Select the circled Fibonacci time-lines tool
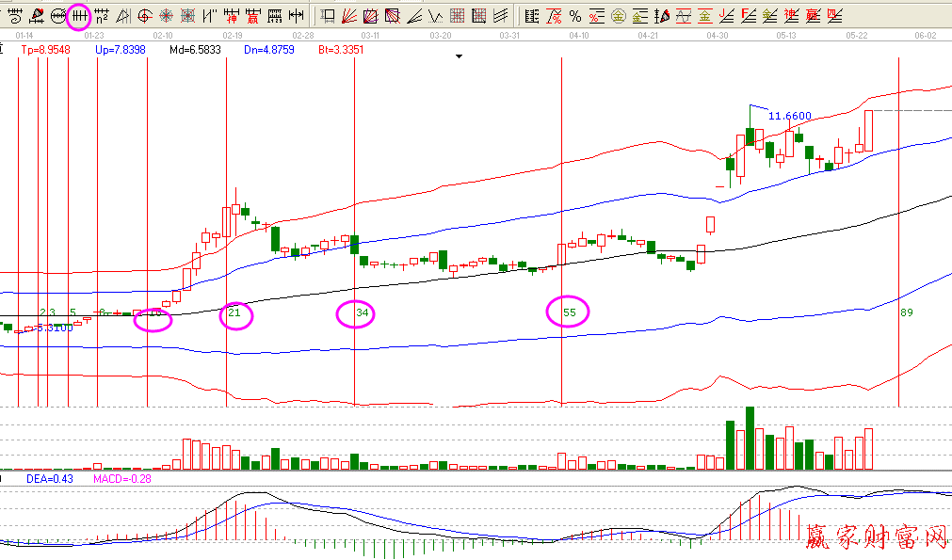952x560 pixels. click(80, 15)
